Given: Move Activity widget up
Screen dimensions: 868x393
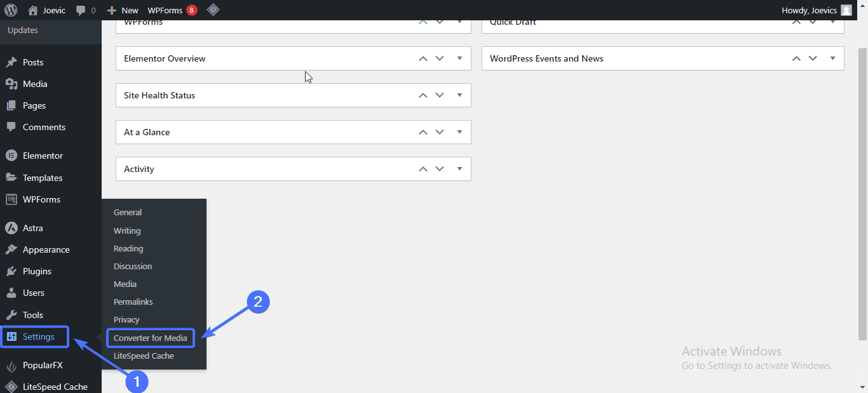Looking at the screenshot, I should (423, 169).
